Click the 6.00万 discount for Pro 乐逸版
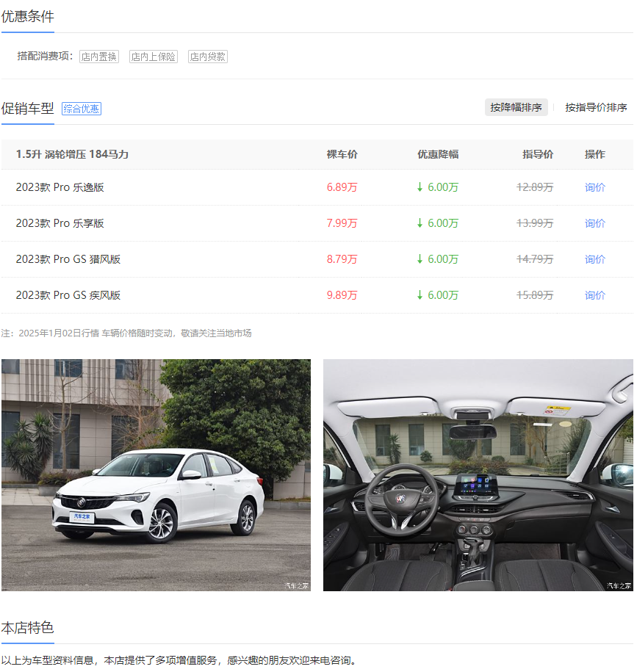This screenshot has width=637, height=672. pyautogui.click(x=438, y=187)
